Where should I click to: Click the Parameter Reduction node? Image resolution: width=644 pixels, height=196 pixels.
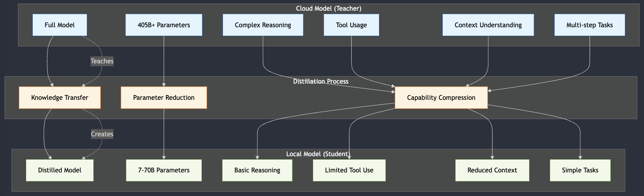point(164,98)
